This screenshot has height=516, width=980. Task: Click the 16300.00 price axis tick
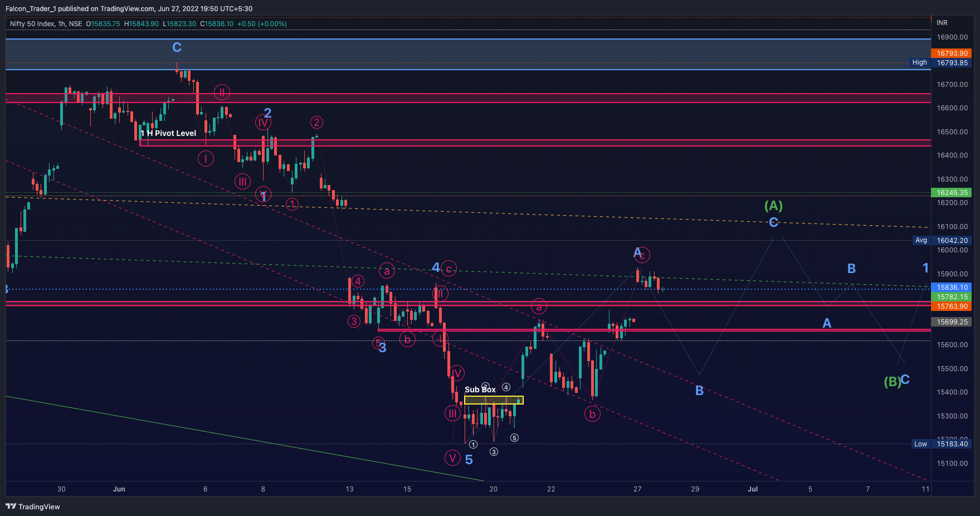click(x=952, y=179)
